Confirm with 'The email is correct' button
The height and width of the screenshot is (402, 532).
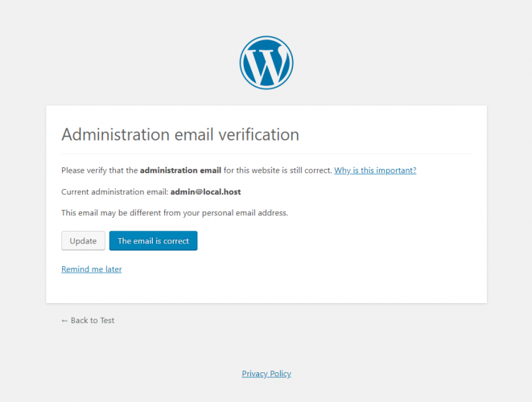[x=154, y=240]
